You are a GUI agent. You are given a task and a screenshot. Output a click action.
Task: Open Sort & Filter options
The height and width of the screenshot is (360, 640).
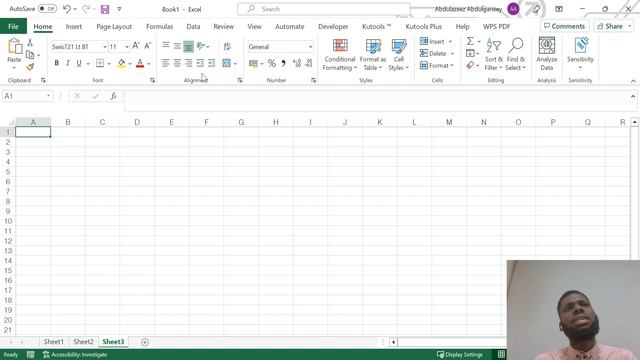(x=493, y=55)
